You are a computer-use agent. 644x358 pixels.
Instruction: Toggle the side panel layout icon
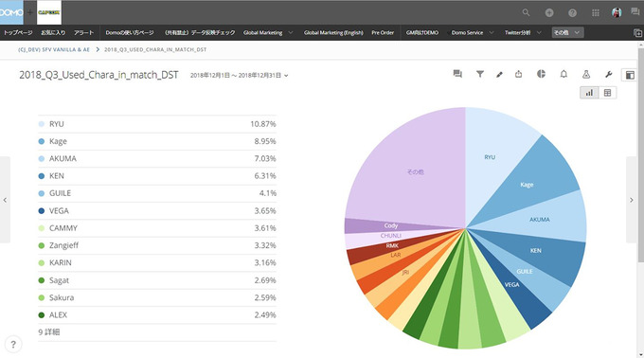(630, 75)
